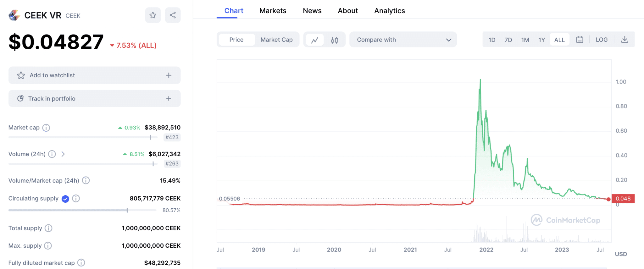Image resolution: width=644 pixels, height=269 pixels.
Task: Click the $38,892,510 market cap value
Action: click(x=163, y=128)
